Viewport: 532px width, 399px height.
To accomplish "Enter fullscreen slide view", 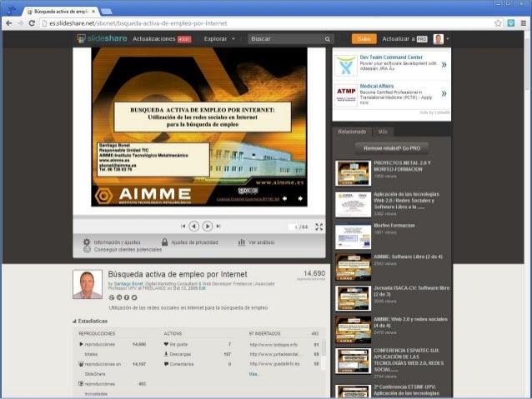I will click(319, 227).
